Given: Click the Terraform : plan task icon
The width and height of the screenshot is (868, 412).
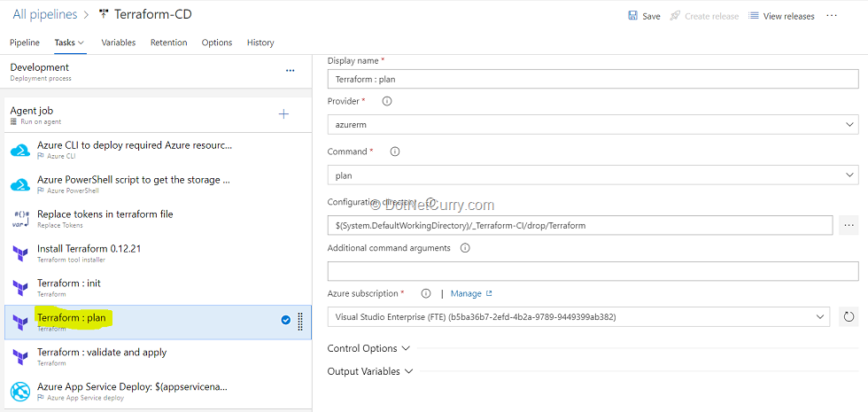Looking at the screenshot, I should point(19,323).
